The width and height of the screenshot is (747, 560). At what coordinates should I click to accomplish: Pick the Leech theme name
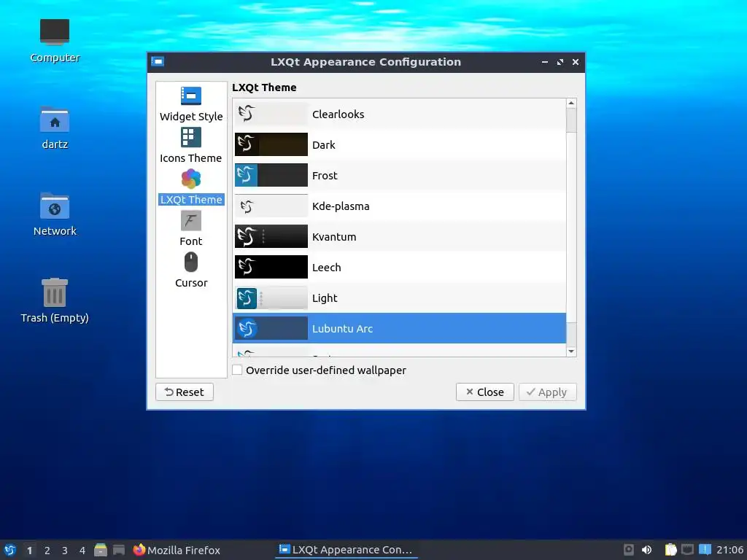coord(326,268)
